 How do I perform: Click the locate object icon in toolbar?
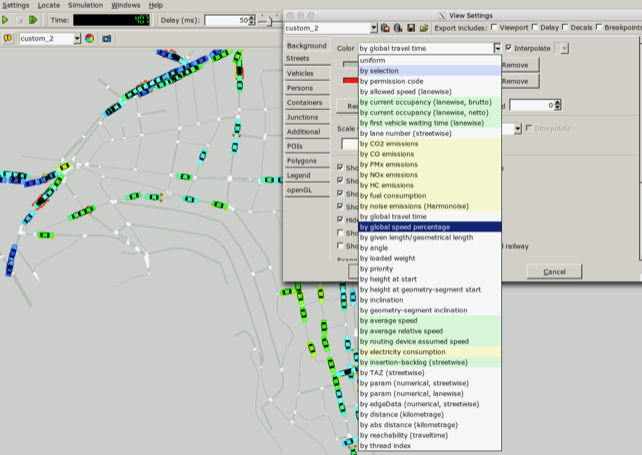pyautogui.click(x=8, y=38)
